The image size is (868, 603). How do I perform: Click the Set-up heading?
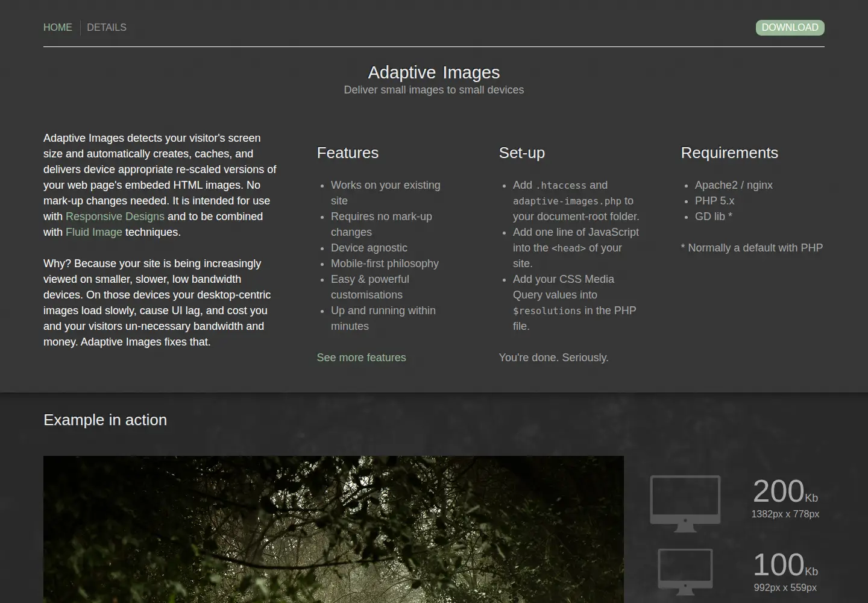522,153
